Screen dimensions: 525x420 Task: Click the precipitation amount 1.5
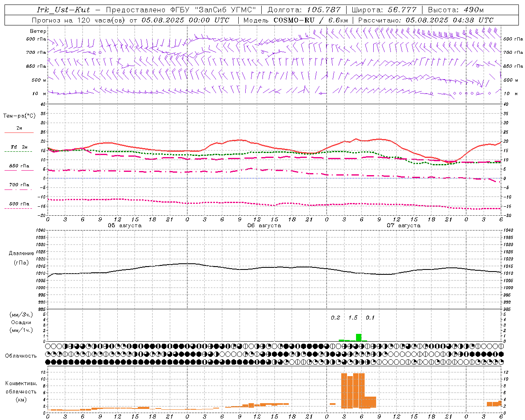[353, 317]
